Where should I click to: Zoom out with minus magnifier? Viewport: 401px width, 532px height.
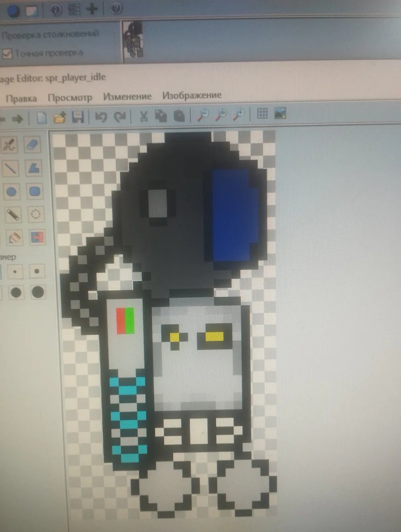203,115
